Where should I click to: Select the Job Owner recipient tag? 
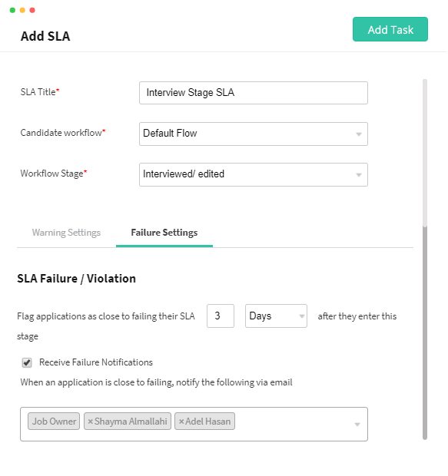[54, 422]
